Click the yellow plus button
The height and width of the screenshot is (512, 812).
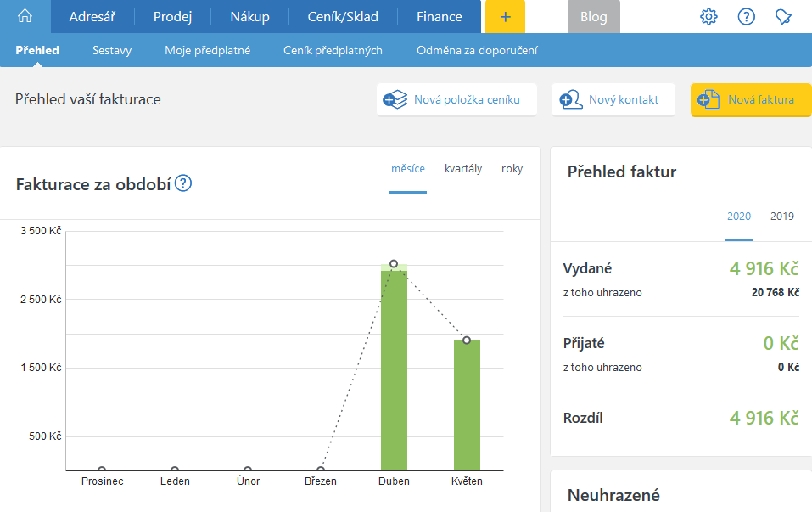pos(505,17)
